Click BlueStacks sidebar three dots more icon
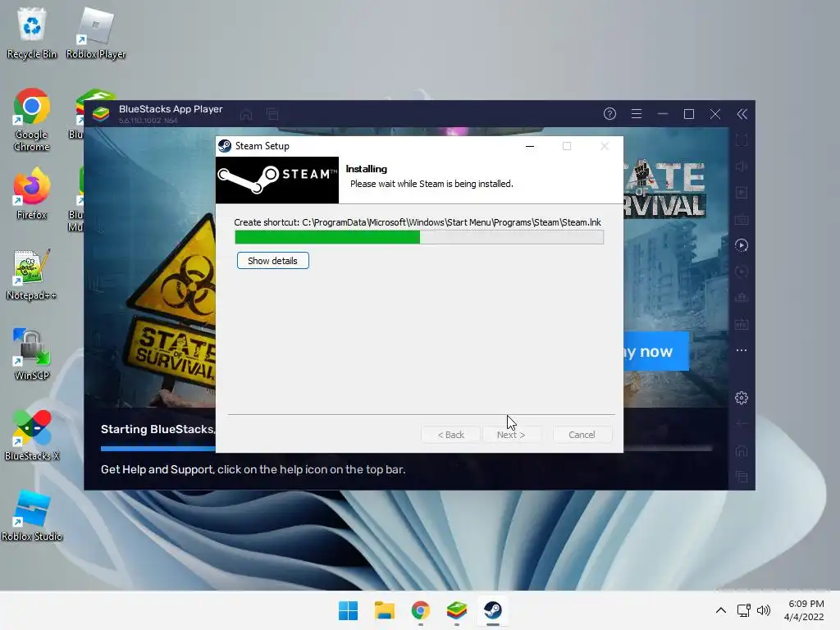 tap(742, 350)
